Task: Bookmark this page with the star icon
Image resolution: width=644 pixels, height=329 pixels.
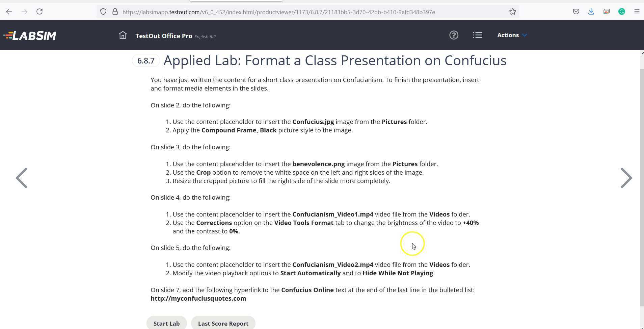Action: [513, 11]
